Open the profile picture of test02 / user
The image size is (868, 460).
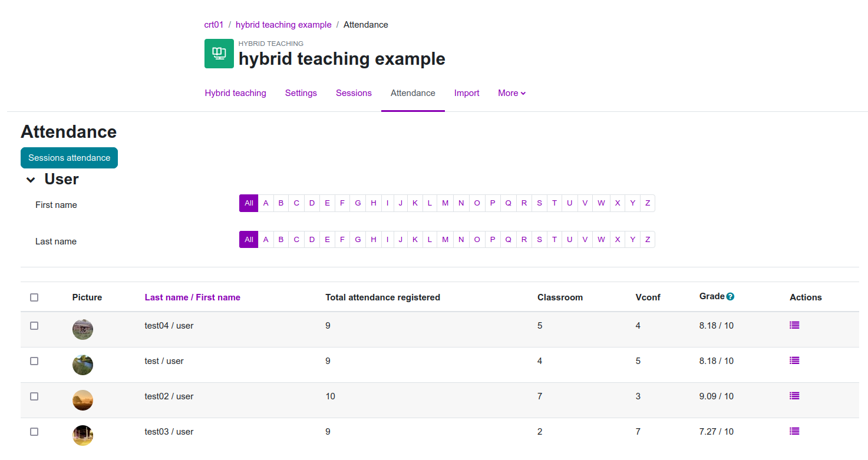pyautogui.click(x=82, y=400)
